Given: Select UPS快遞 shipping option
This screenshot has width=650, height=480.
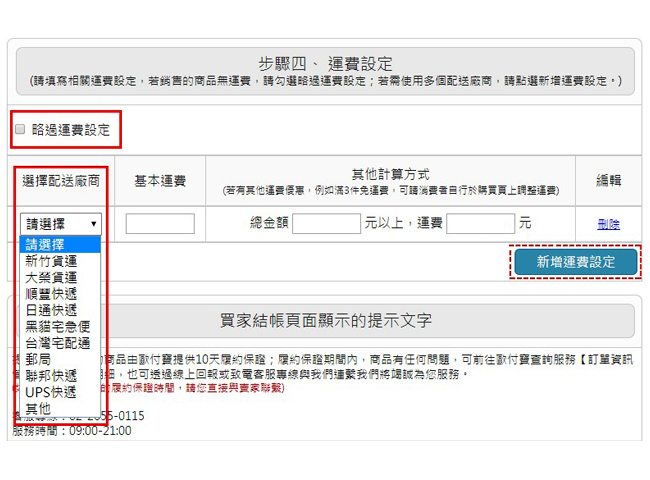Looking at the screenshot, I should (51, 392).
